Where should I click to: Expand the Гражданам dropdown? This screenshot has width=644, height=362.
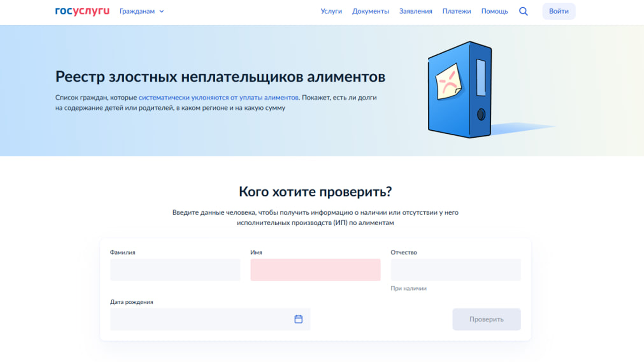pyautogui.click(x=142, y=11)
